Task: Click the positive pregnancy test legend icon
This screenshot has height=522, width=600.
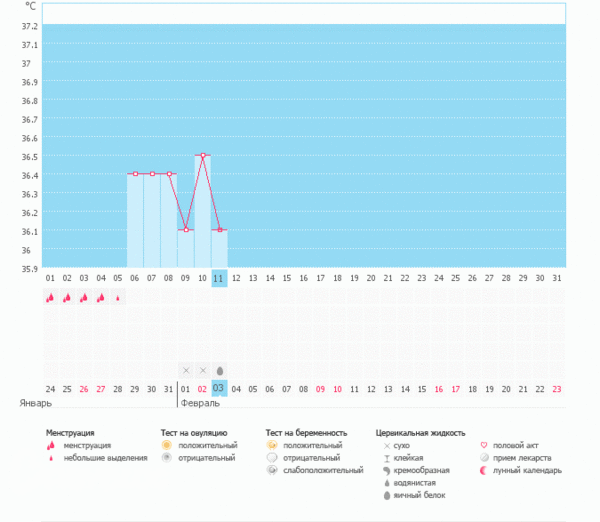Action: (x=272, y=445)
